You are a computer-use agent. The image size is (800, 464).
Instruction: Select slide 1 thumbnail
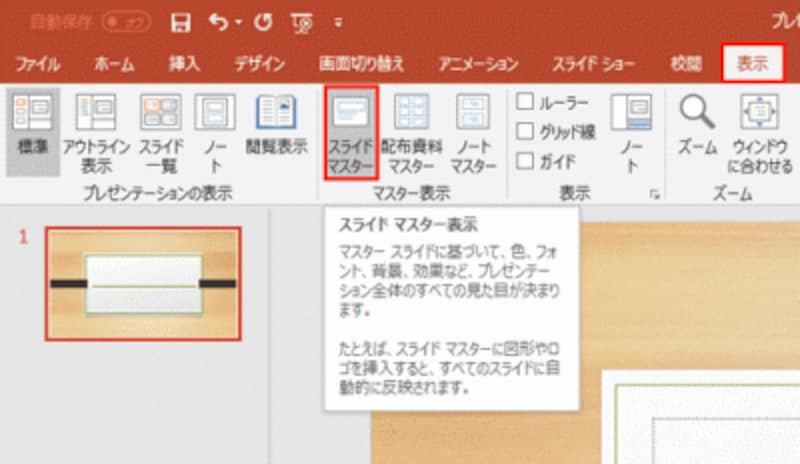(143, 284)
